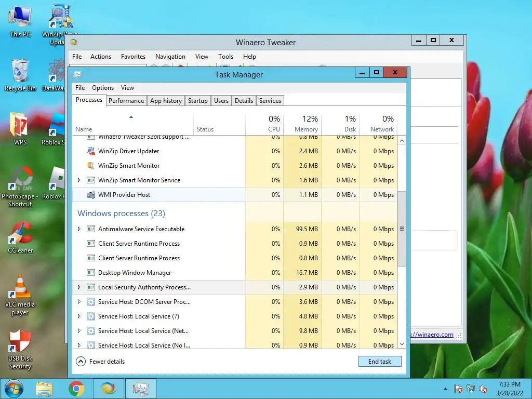Switch to the Details tab
The height and width of the screenshot is (399, 532).
(x=244, y=101)
